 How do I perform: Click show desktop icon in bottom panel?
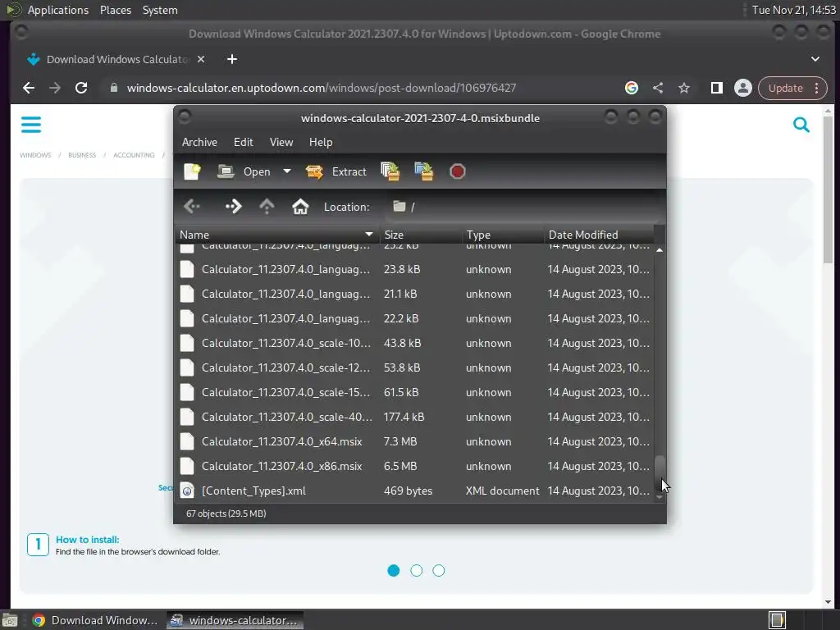click(x=10, y=620)
